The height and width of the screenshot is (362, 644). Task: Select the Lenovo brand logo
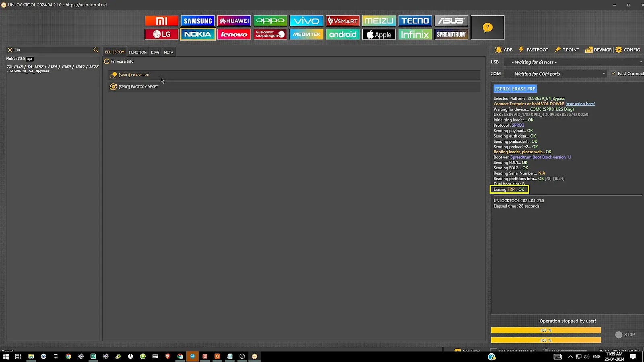tap(234, 34)
